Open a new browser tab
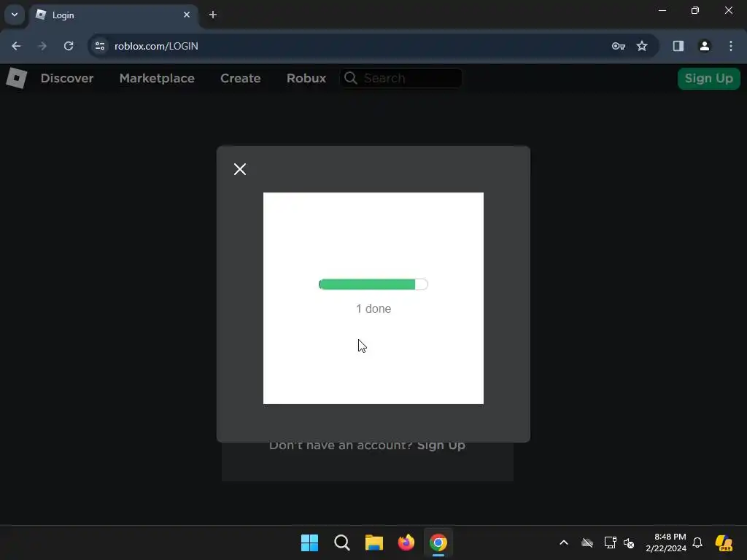 [213, 15]
